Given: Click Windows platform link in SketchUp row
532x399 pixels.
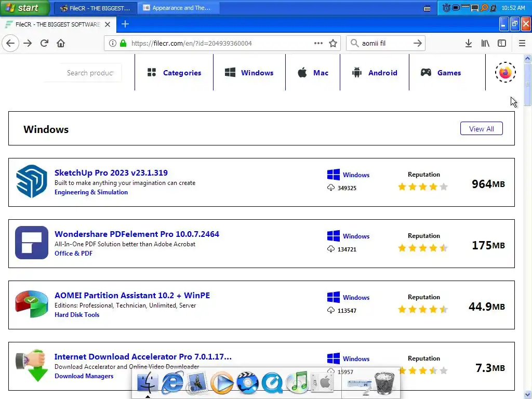Looking at the screenshot, I should (x=349, y=175).
